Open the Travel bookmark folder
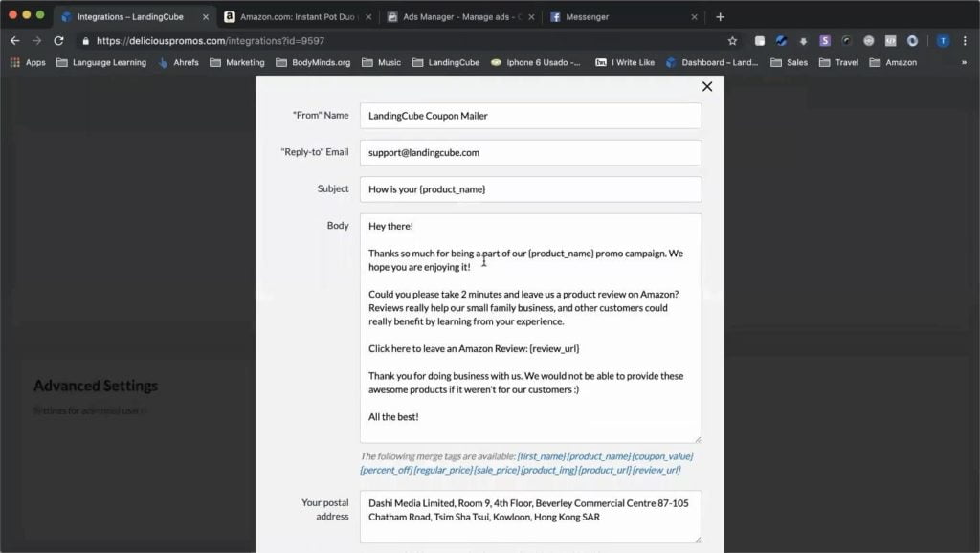 [x=838, y=62]
